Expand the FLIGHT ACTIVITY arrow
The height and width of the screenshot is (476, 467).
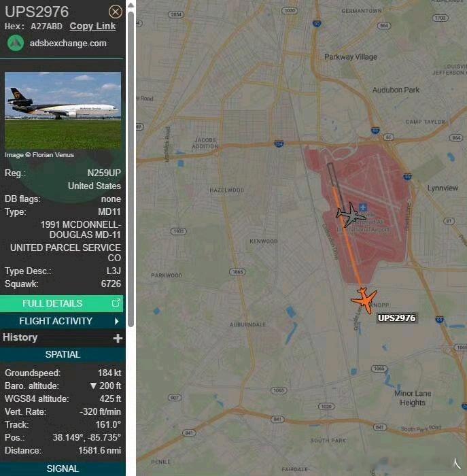pos(117,321)
